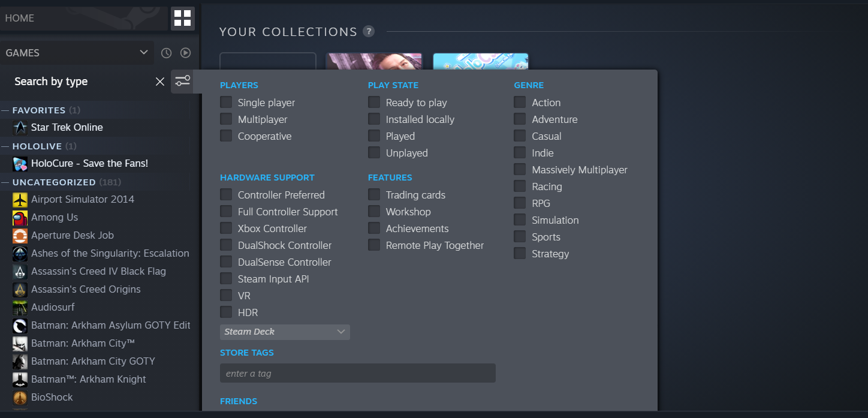Select the Among Us icon in the sidebar
868x418 pixels.
[20, 217]
